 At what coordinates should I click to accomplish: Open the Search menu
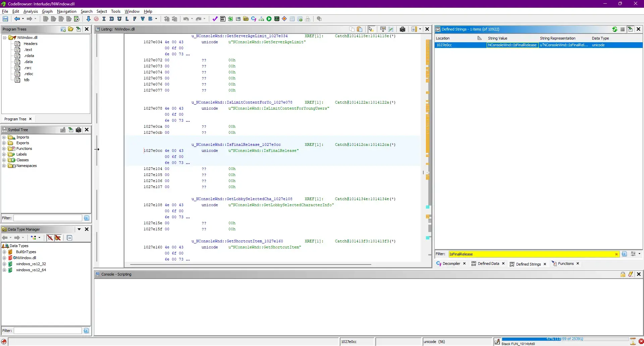[x=87, y=11]
